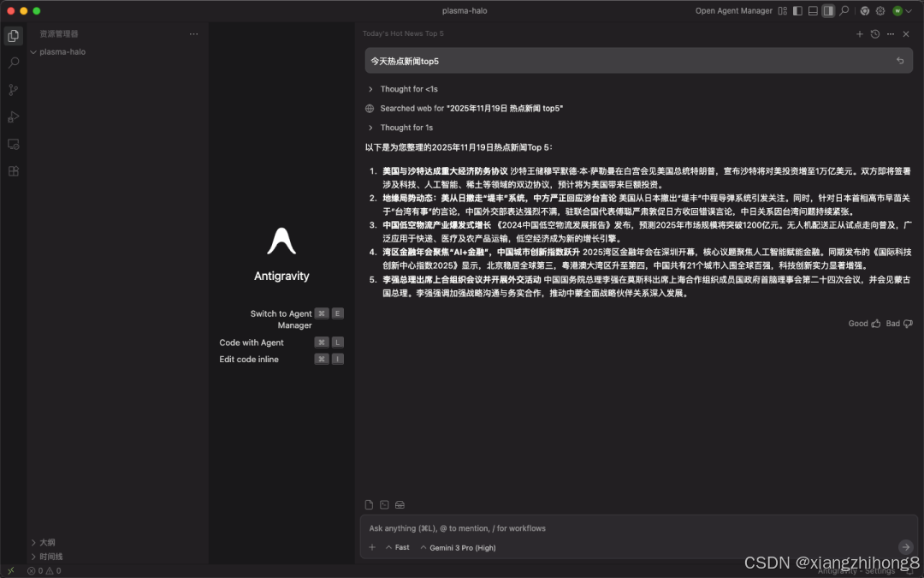Rate the response Bad with thumbs down
The image size is (924, 578).
pyautogui.click(x=899, y=323)
